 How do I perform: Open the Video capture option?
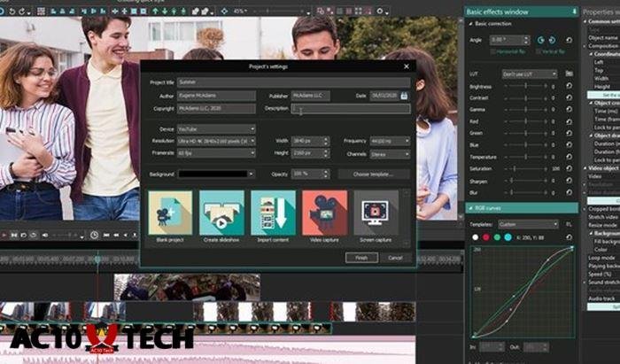point(325,213)
